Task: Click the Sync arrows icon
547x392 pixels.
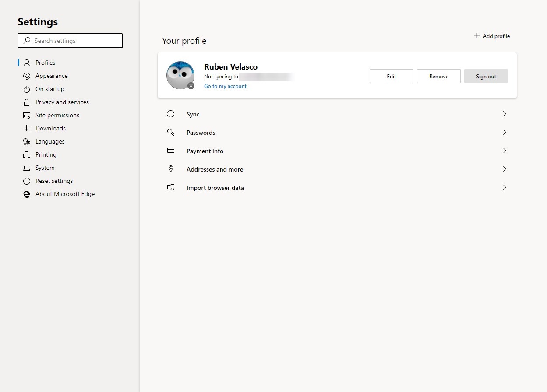Action: click(171, 114)
